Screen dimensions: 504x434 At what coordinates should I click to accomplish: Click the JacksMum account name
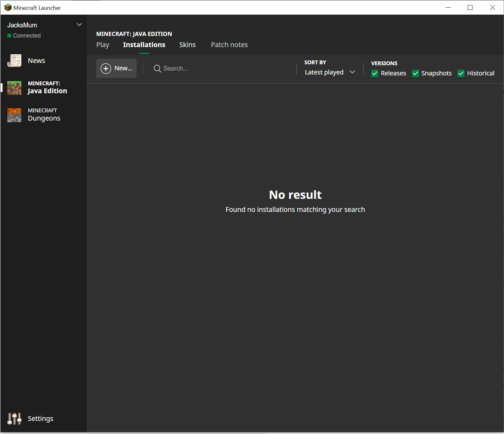coord(22,25)
